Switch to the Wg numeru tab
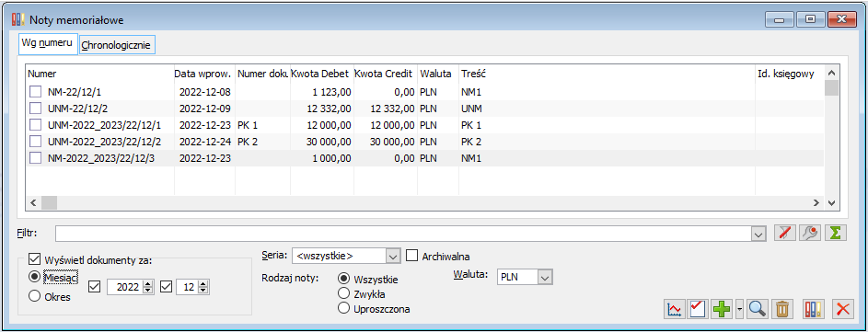Viewport: 868px width, 332px height. 48,44
